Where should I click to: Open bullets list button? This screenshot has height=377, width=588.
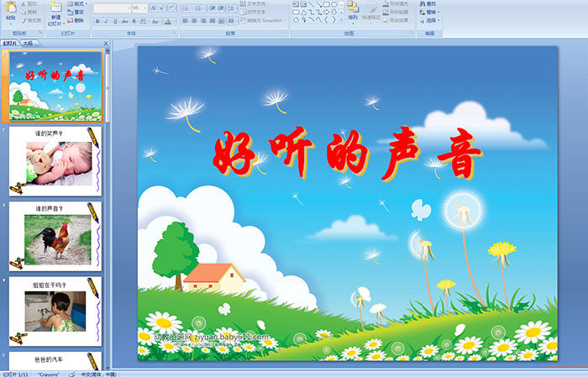(x=186, y=8)
